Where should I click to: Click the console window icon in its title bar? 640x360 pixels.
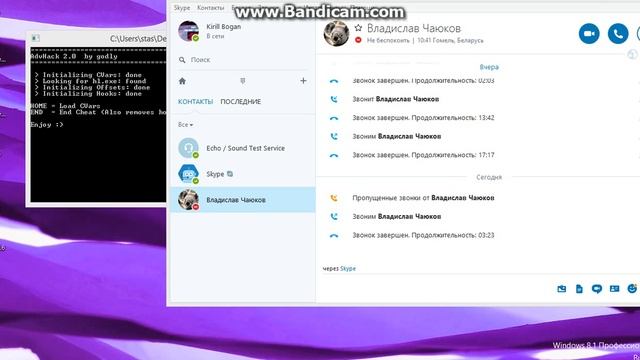point(36,38)
